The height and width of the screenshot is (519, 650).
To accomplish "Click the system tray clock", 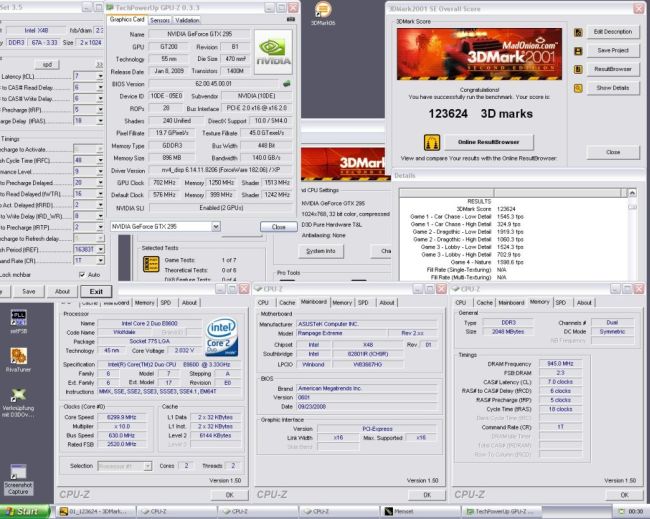I will [635, 512].
